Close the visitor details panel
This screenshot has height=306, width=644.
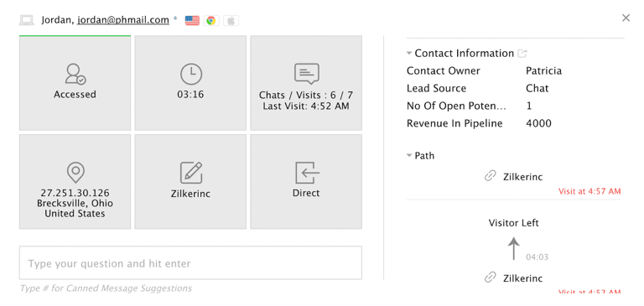[626, 18]
